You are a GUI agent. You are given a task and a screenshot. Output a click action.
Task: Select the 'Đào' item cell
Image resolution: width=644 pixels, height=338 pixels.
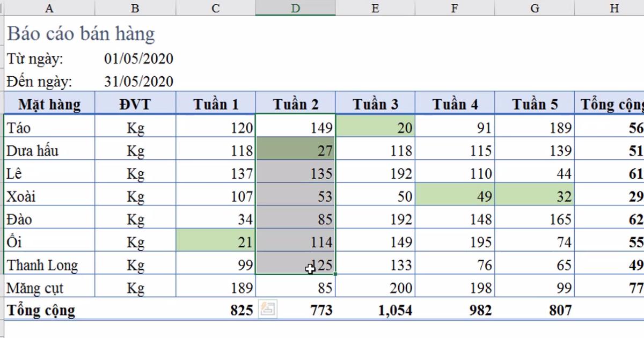point(49,218)
